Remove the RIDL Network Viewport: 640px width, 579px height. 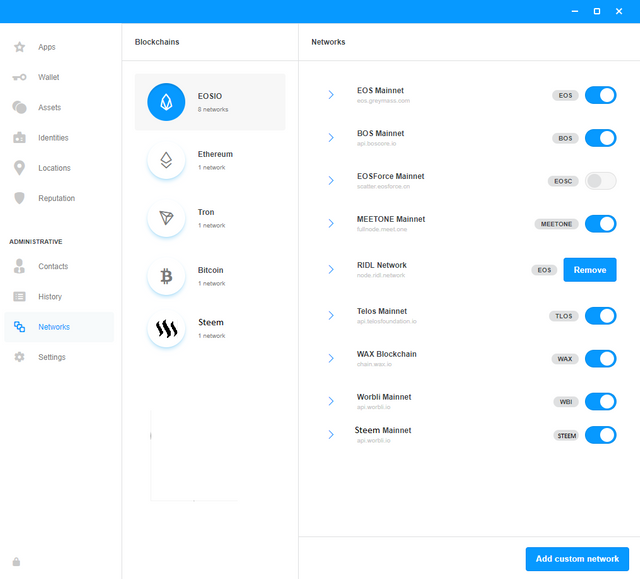coord(590,270)
